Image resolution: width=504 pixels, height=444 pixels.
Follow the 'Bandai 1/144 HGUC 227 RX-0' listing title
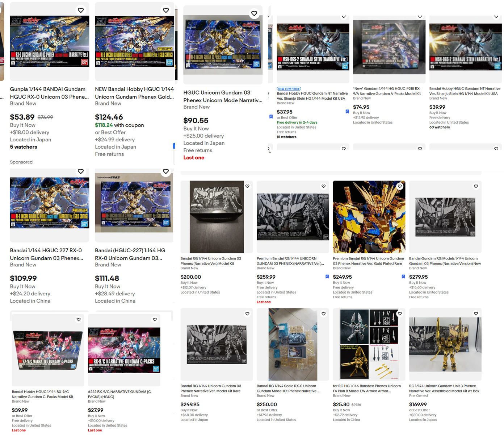(46, 254)
